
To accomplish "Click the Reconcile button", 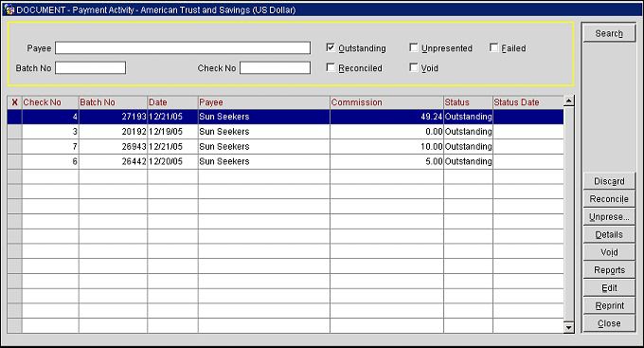I will point(609,199).
